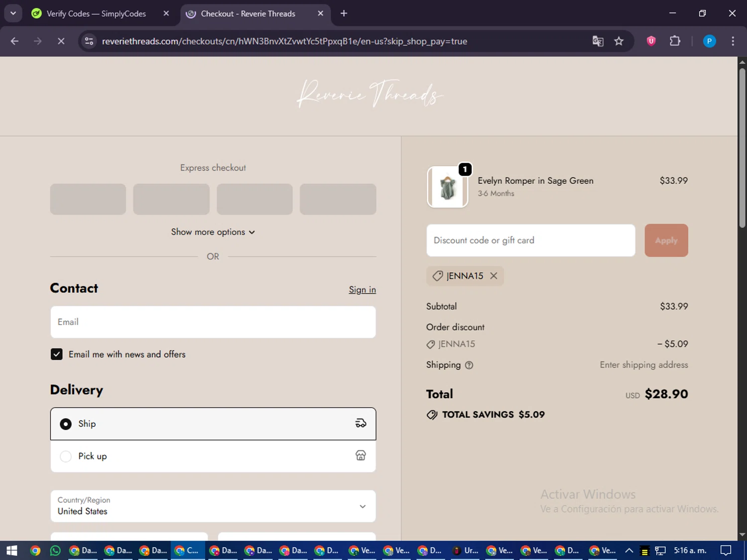Click the page scrollbar down arrow
The height and width of the screenshot is (560, 747).
click(742, 535)
